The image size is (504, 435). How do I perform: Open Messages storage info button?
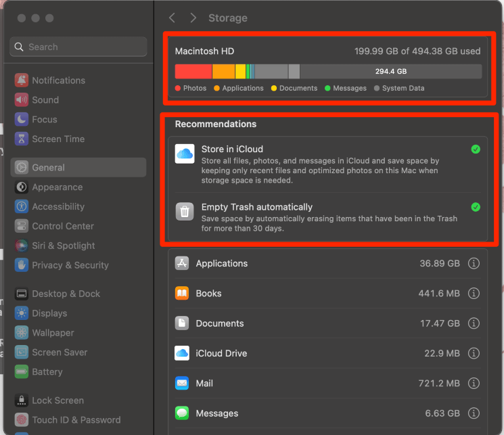[474, 413]
